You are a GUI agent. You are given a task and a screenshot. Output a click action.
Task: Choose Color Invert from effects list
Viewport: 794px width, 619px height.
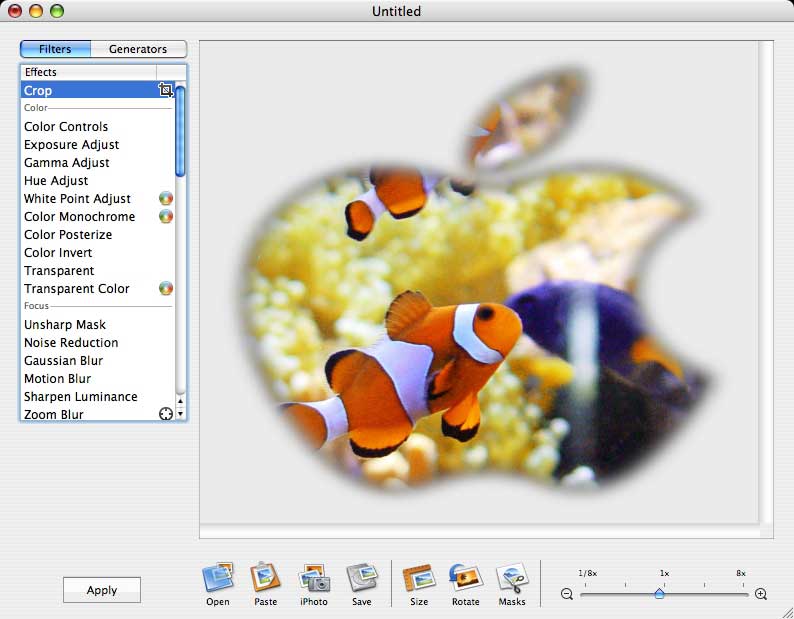(59, 253)
